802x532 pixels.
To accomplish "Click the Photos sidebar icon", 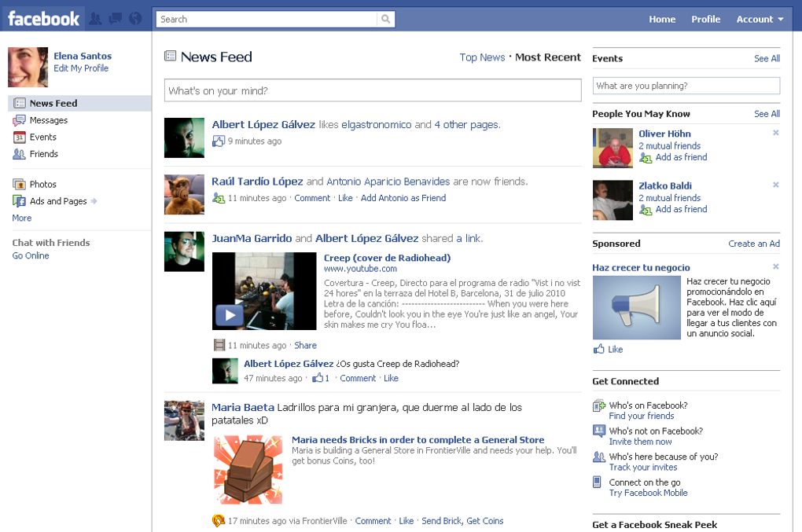I will point(20,184).
